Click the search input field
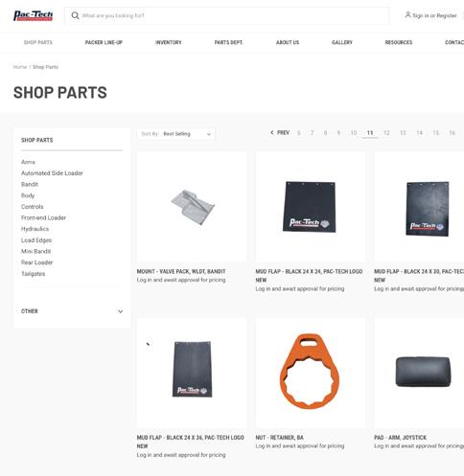This screenshot has width=464, height=476. pos(227,15)
